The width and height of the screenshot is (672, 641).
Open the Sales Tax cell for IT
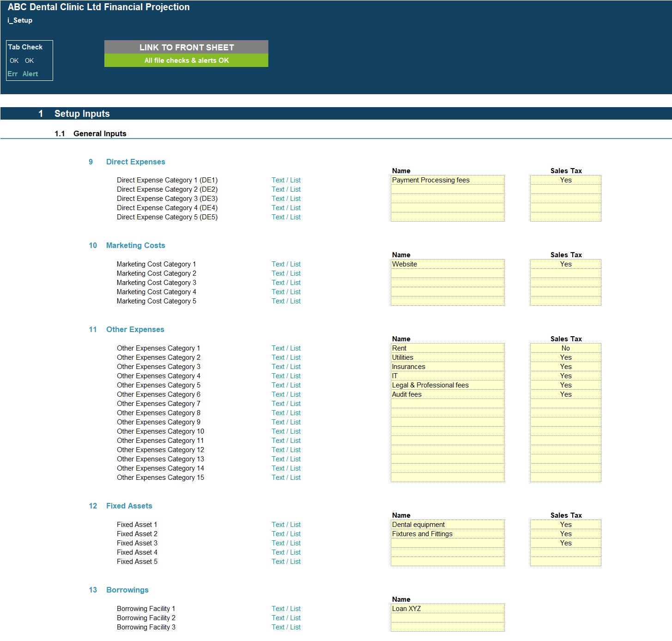click(x=566, y=376)
